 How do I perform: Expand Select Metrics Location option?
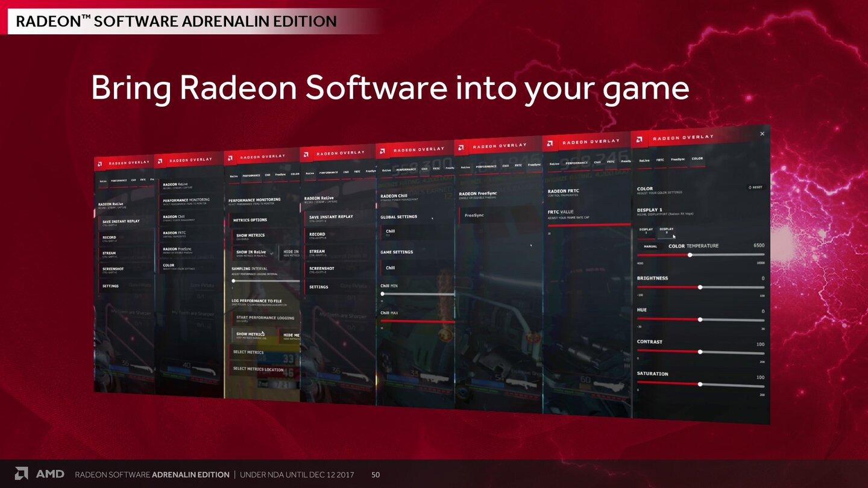264,369
